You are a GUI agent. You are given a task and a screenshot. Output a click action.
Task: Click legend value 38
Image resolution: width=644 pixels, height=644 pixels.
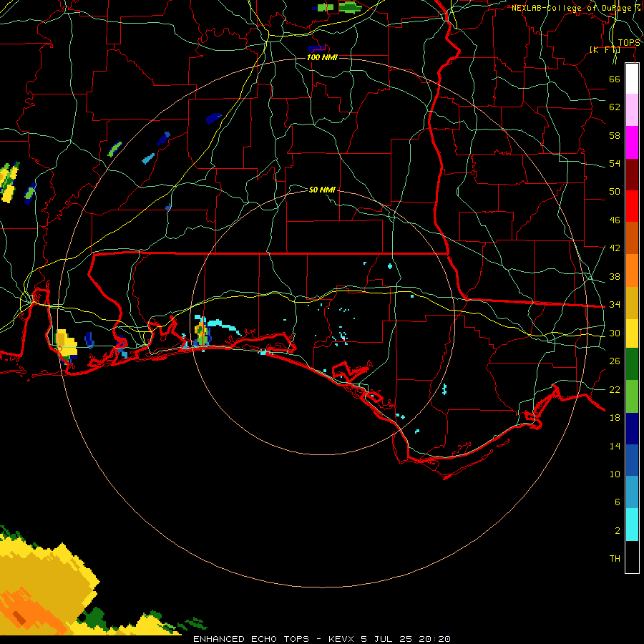pyautogui.click(x=615, y=276)
